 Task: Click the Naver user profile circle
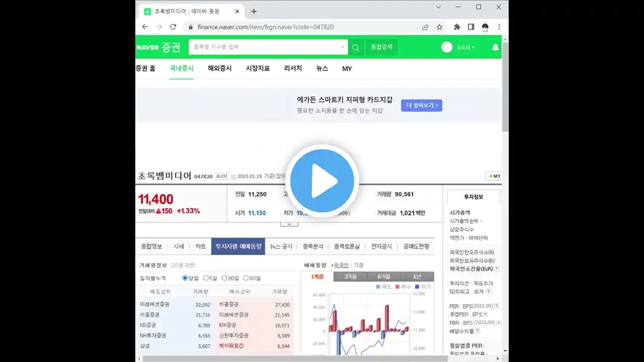[447, 47]
